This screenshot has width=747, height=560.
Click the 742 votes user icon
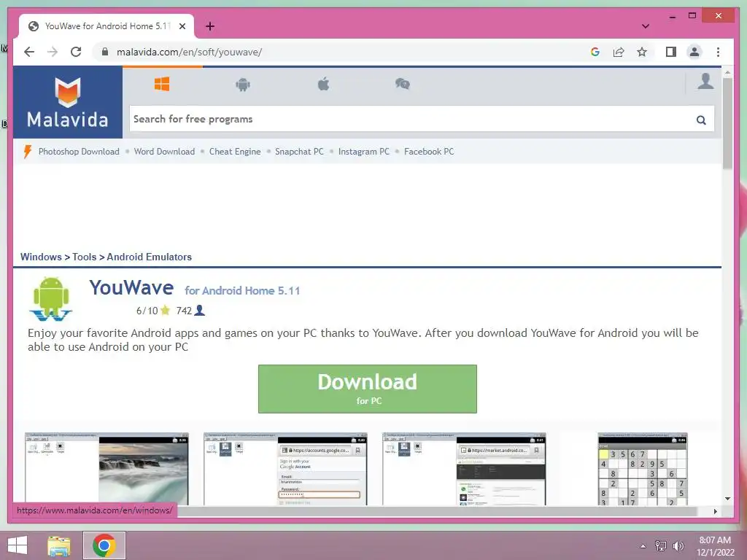200,311
